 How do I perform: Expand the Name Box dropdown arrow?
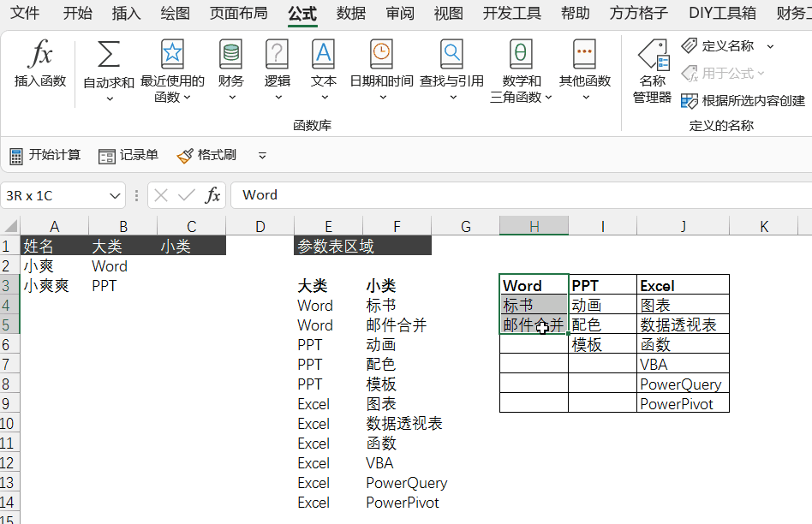pos(116,196)
